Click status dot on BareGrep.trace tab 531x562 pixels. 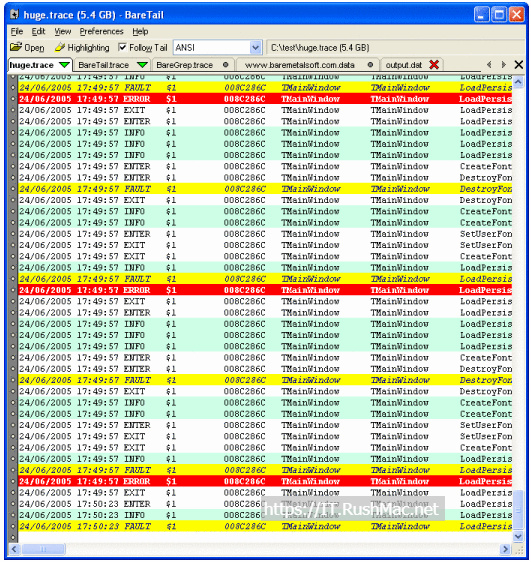pyautogui.click(x=225, y=65)
